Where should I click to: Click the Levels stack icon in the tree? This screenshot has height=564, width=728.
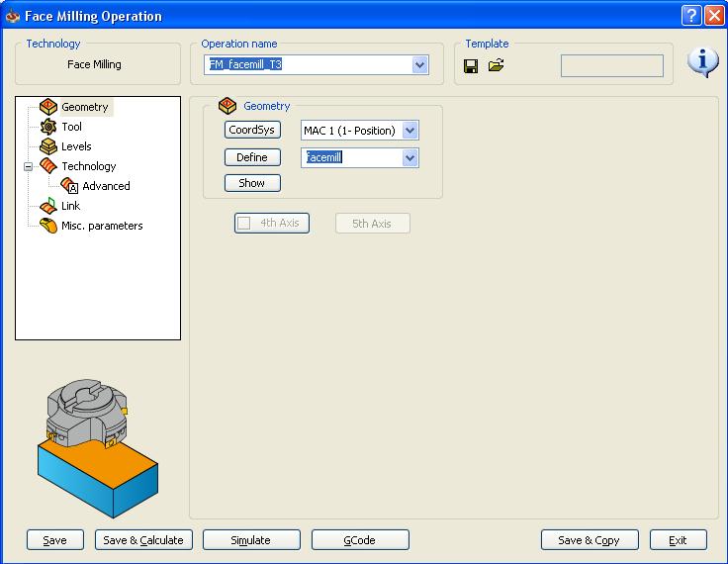(48, 146)
